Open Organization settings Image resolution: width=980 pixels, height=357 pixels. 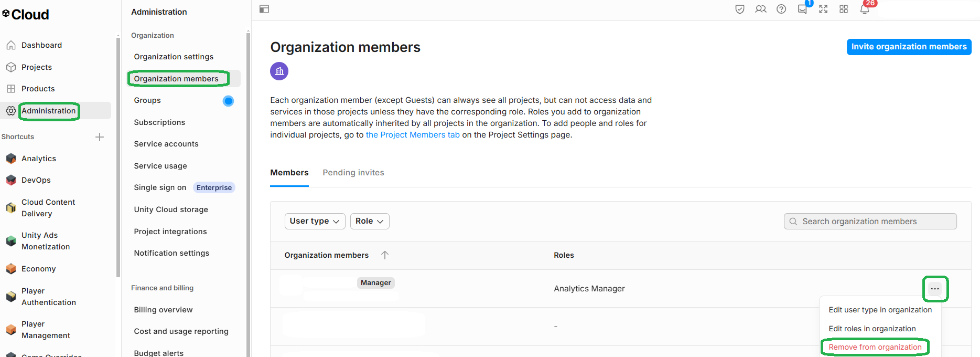pyautogui.click(x=174, y=57)
